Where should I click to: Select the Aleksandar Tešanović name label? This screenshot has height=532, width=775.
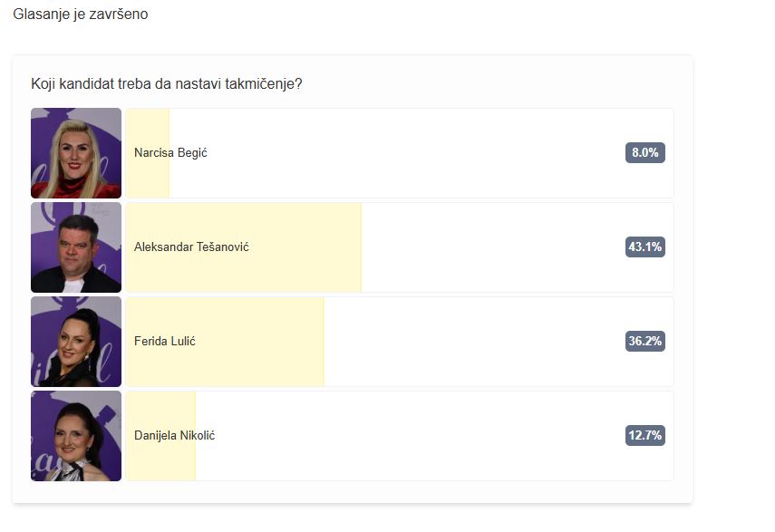(191, 247)
